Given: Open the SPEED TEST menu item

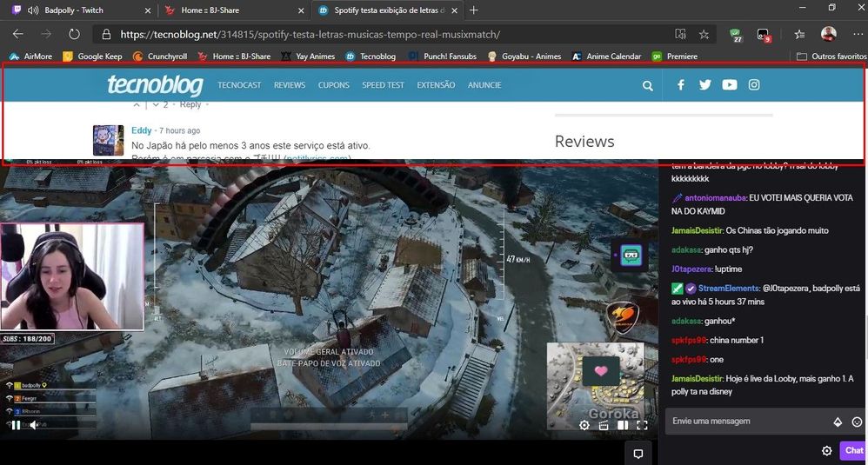Looking at the screenshot, I should [x=383, y=85].
